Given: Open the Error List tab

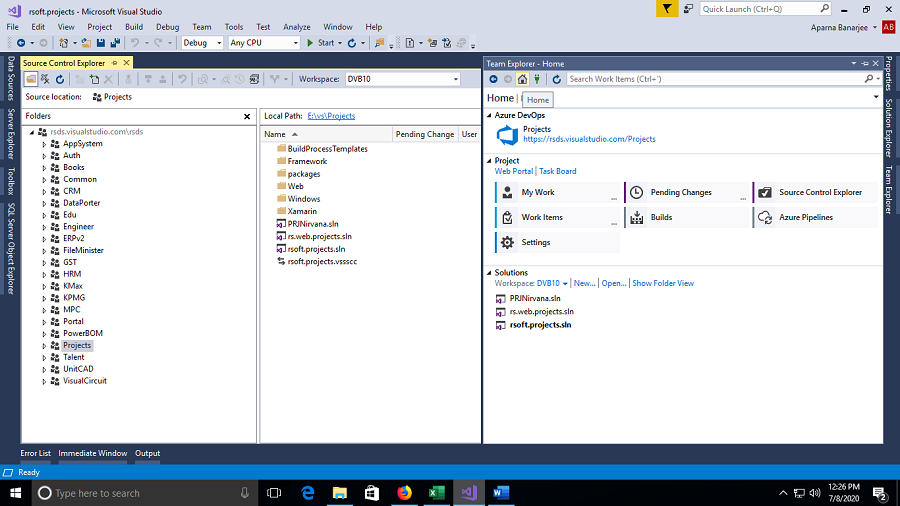Looking at the screenshot, I should click(36, 453).
